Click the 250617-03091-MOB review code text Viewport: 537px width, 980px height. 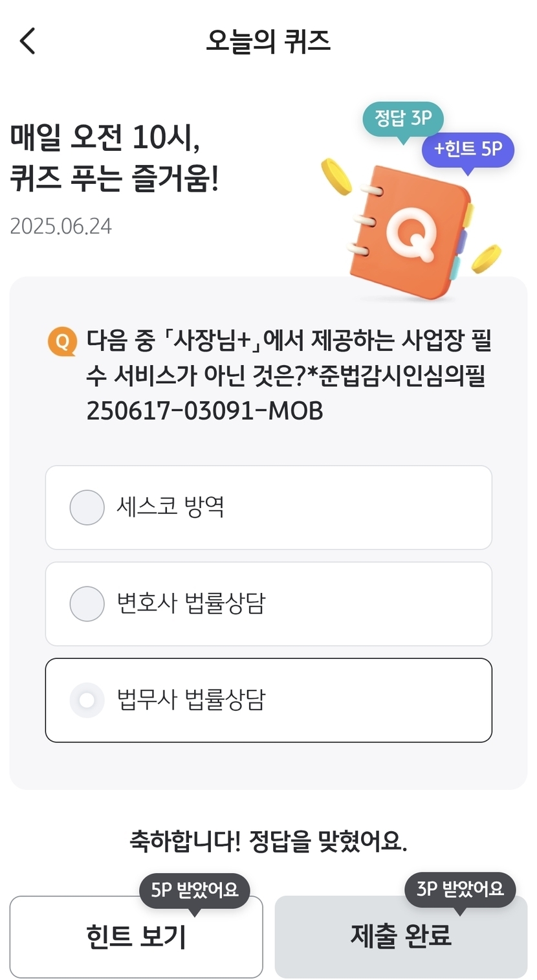(204, 411)
